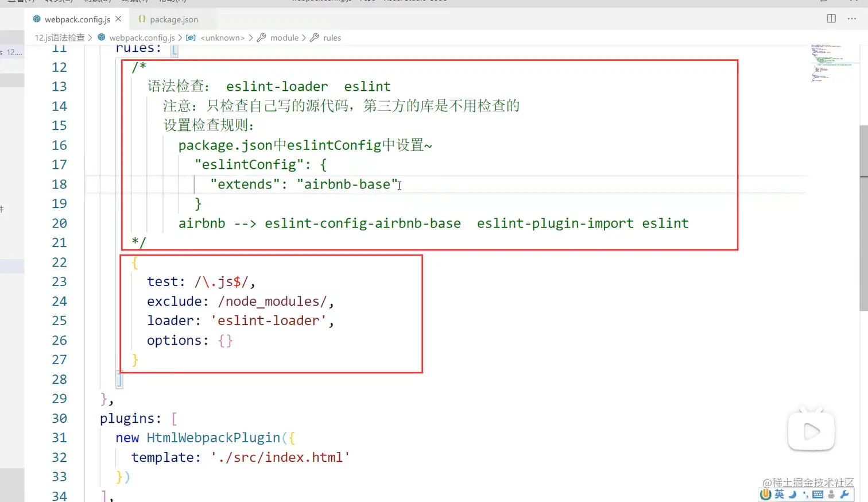Open the IME soft keyboard icon
This screenshot has width=868, height=502.
click(x=818, y=495)
